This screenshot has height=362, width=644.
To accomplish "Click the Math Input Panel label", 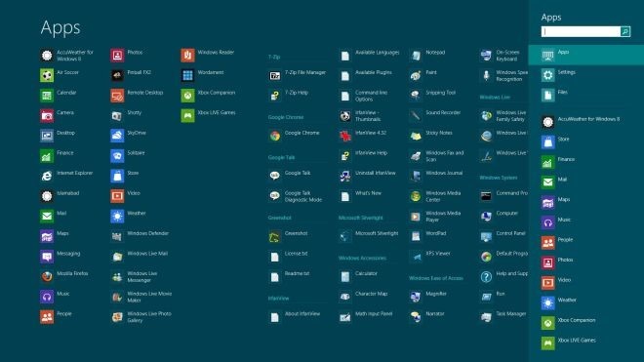I will pos(374,314).
